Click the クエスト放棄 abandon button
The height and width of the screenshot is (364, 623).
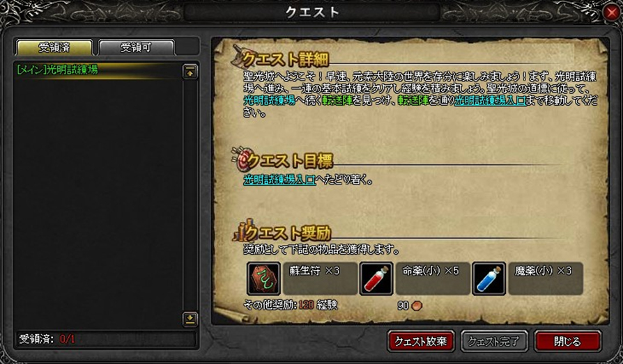(421, 341)
